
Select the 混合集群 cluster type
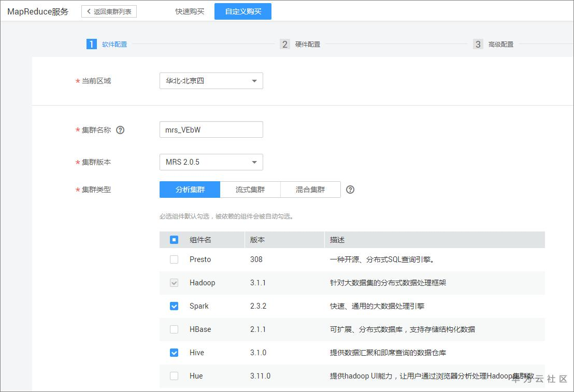pos(310,190)
